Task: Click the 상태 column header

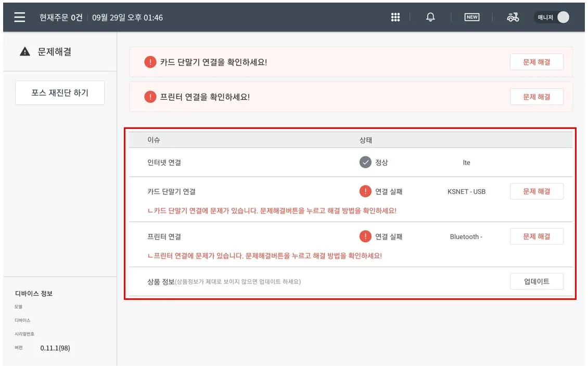Action: tap(366, 140)
